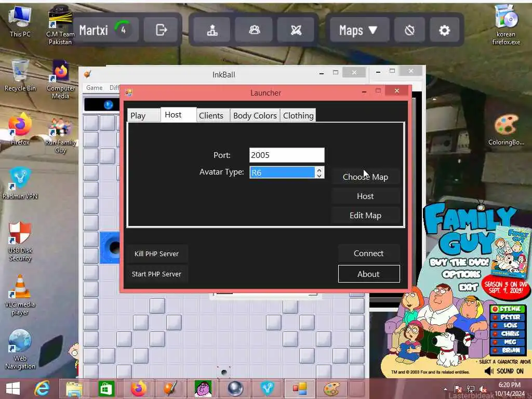Click the Port input field
Screen dimensions: 532x399
pos(287,155)
